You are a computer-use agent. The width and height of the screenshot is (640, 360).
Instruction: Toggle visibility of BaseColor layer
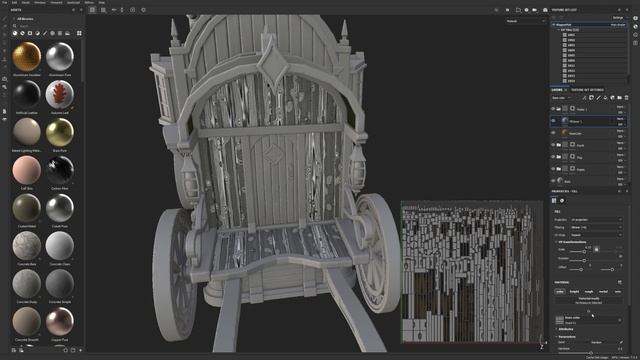[553, 133]
